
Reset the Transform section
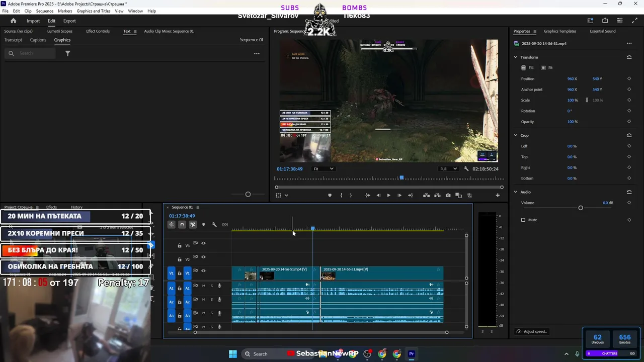(629, 57)
